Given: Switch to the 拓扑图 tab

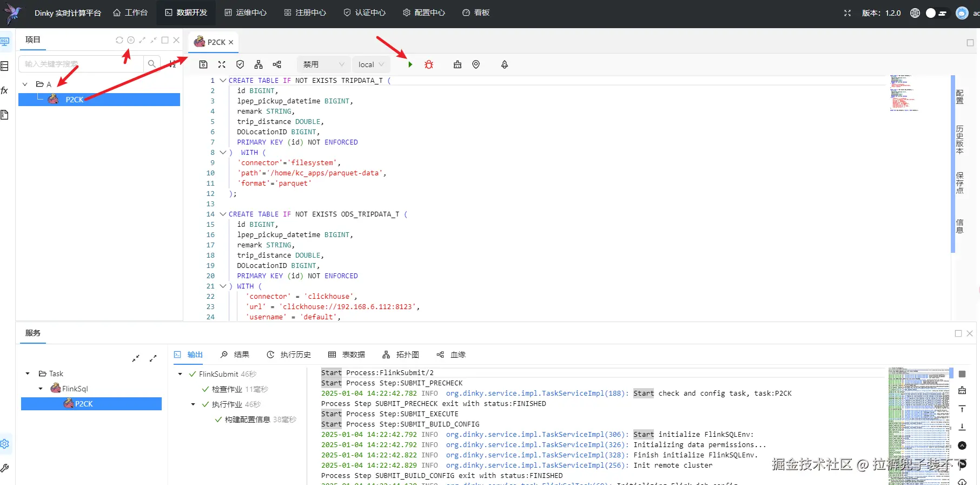Looking at the screenshot, I should [401, 355].
